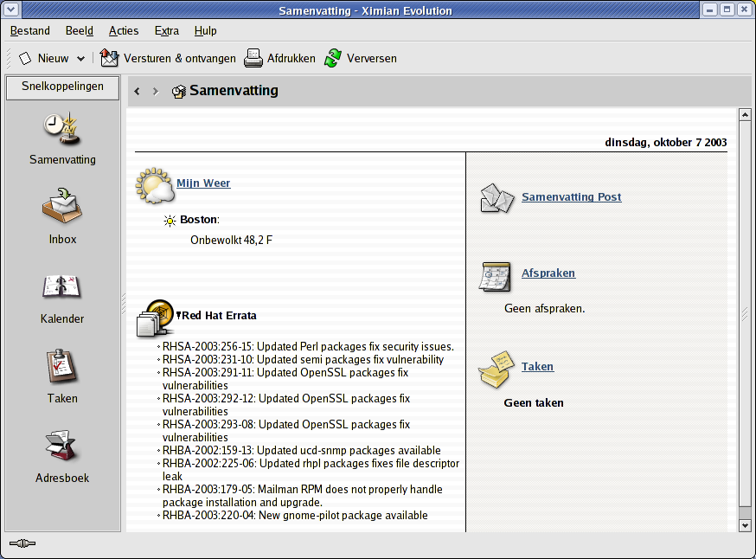Click the scrollbar down arrow
This screenshot has width=756, height=559.
(x=745, y=525)
